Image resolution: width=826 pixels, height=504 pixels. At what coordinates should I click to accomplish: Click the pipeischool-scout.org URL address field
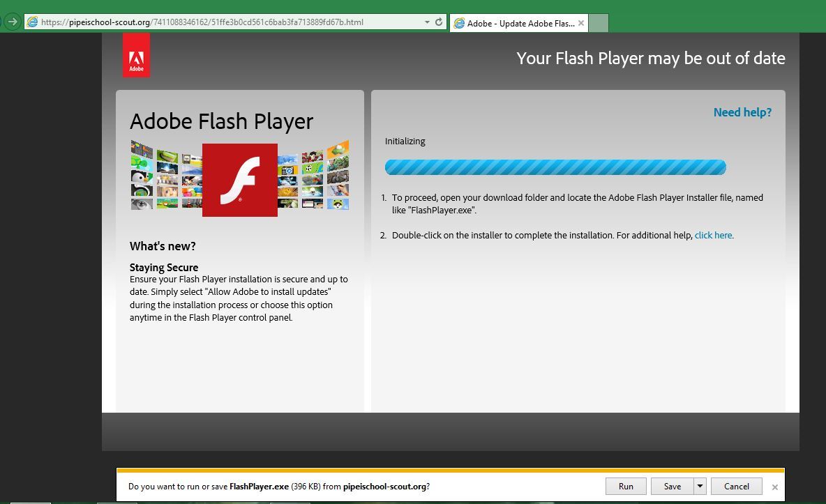(223, 22)
